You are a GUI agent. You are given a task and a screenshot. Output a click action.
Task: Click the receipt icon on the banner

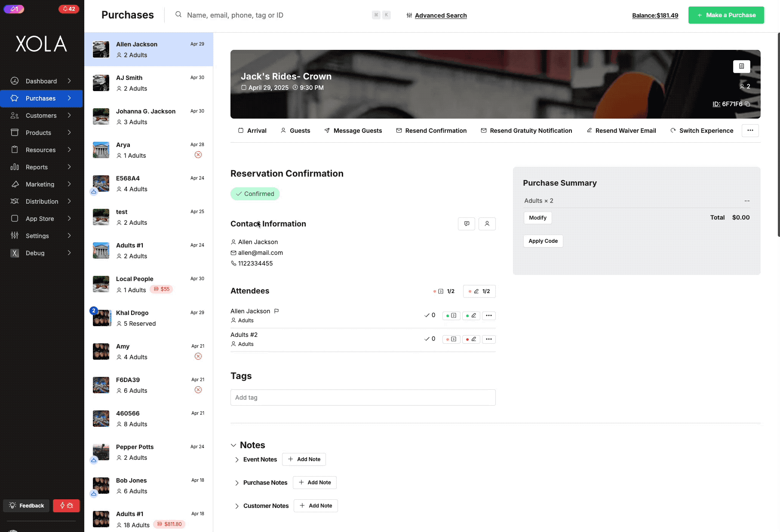pos(741,66)
